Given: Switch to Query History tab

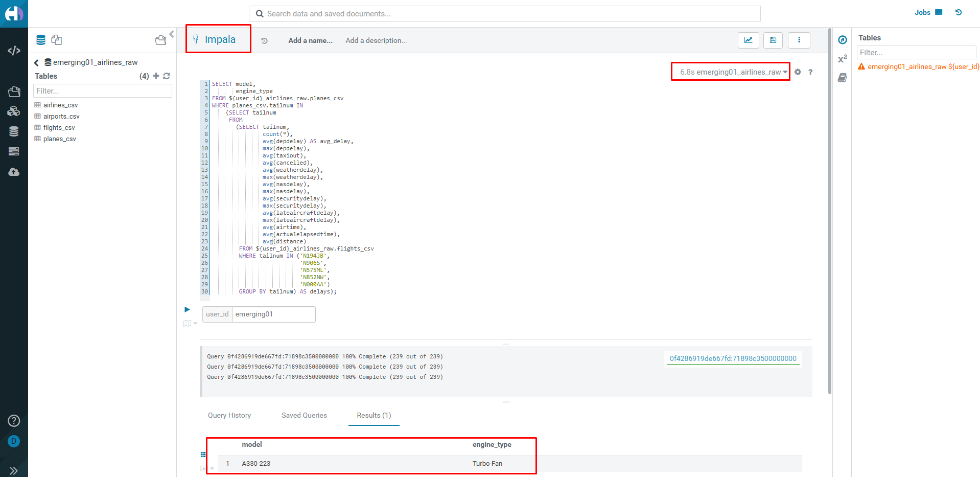Looking at the screenshot, I should [x=229, y=415].
